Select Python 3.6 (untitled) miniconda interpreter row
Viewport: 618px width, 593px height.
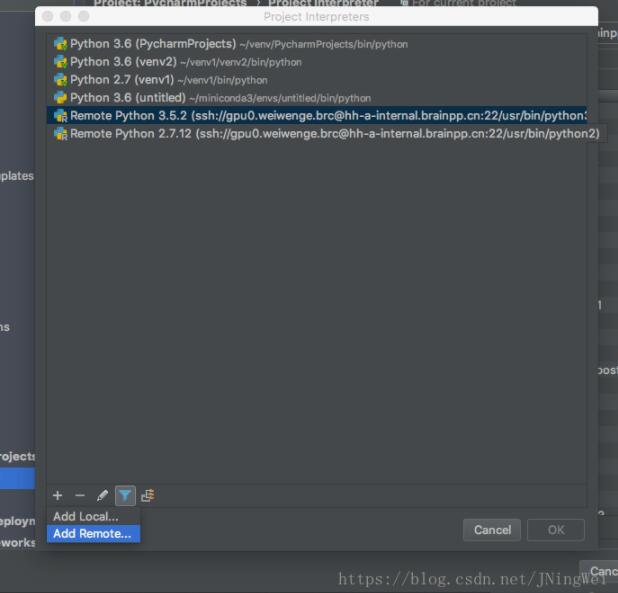pos(317,98)
